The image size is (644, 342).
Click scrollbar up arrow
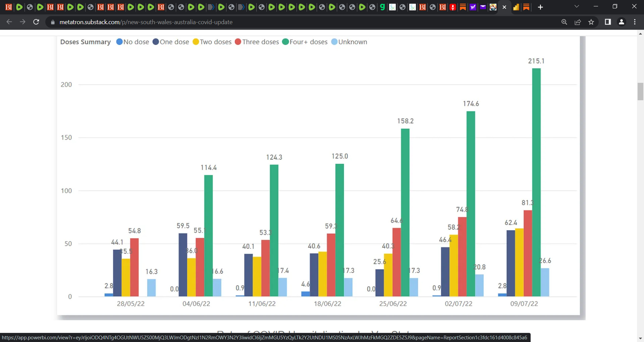640,34
